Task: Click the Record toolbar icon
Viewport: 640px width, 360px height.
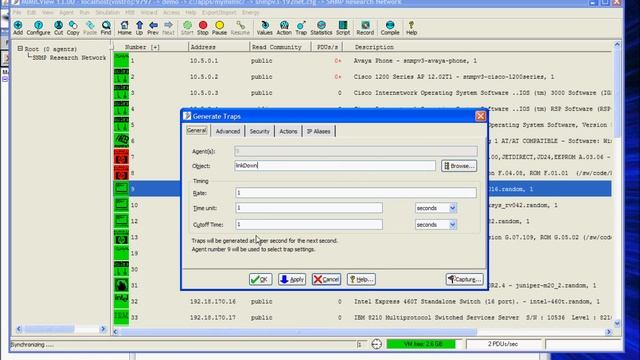Action: tap(365, 28)
